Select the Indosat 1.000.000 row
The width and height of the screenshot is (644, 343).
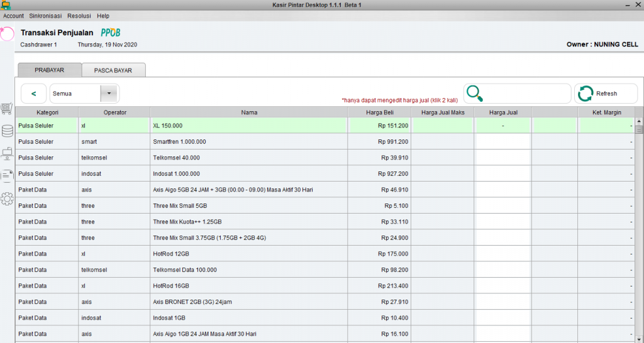(325, 173)
